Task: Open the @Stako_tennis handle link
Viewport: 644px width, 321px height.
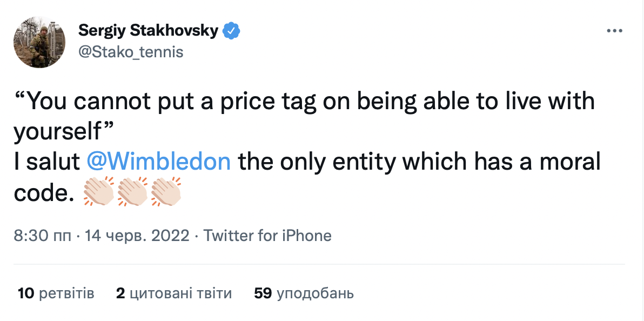Action: click(x=131, y=52)
